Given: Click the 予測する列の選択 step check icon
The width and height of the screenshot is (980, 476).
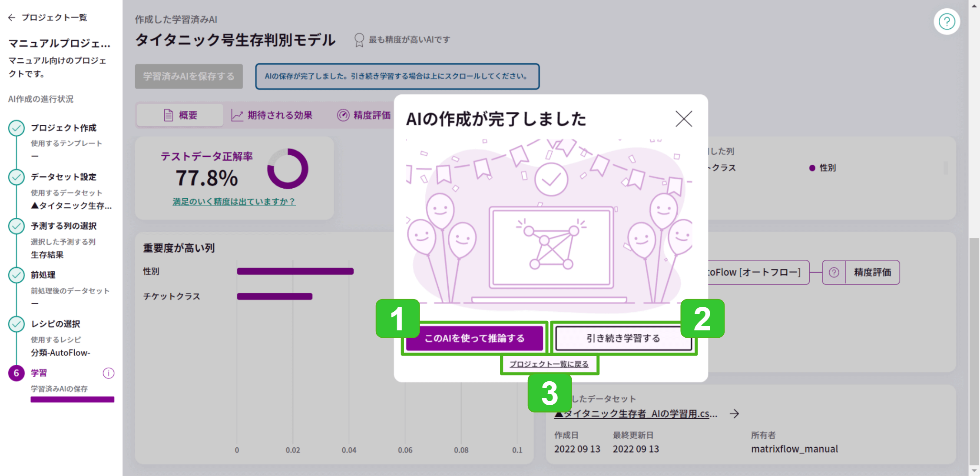Looking at the screenshot, I should 17,226.
